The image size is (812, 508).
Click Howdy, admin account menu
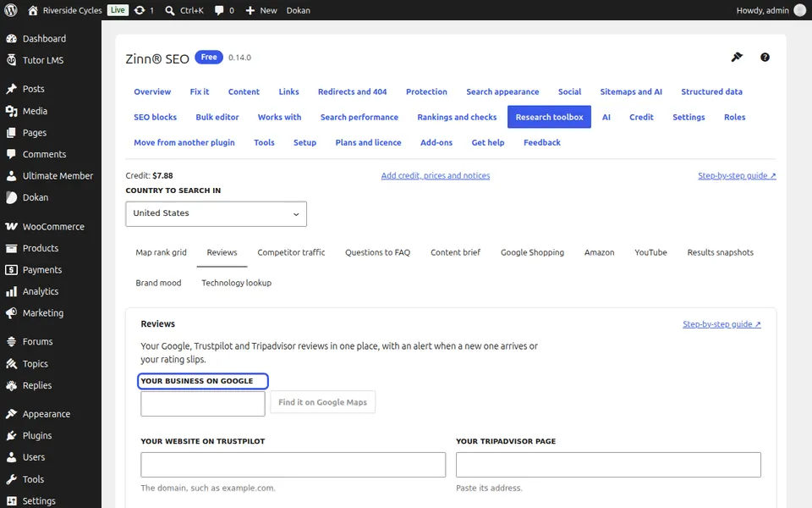click(x=771, y=10)
